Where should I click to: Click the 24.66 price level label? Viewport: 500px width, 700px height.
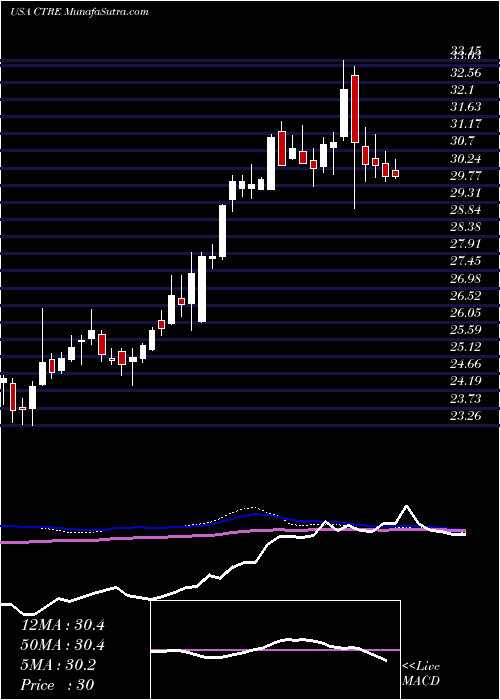coord(466,364)
